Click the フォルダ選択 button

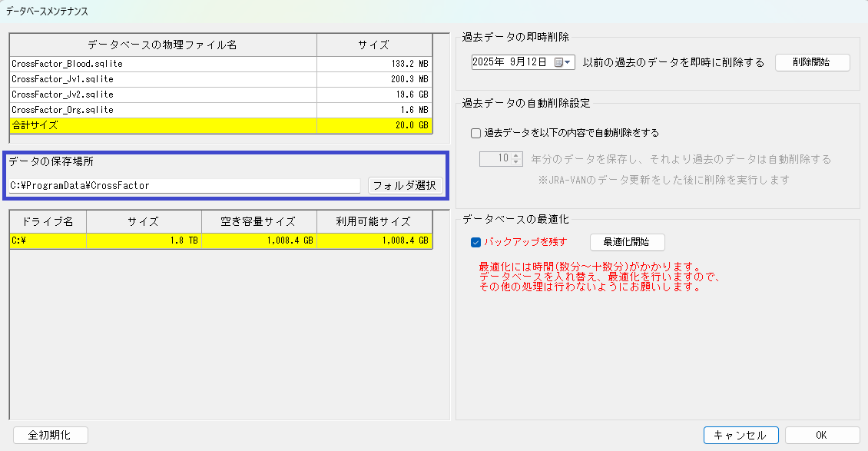point(405,185)
